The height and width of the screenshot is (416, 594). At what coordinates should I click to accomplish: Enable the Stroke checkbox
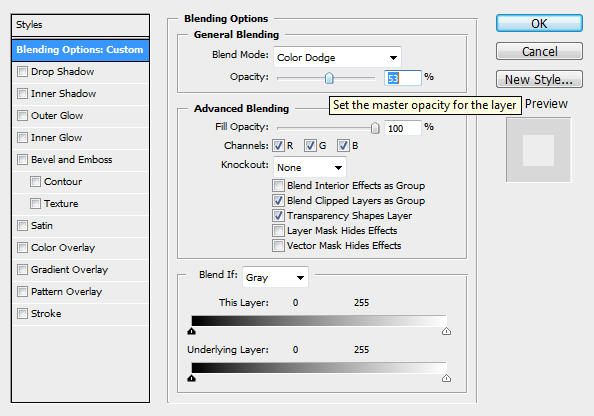[22, 313]
